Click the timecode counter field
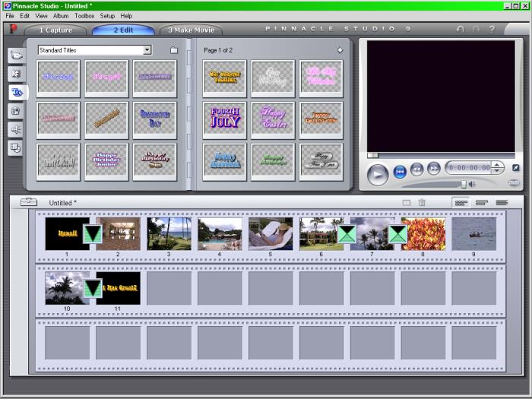 click(469, 168)
